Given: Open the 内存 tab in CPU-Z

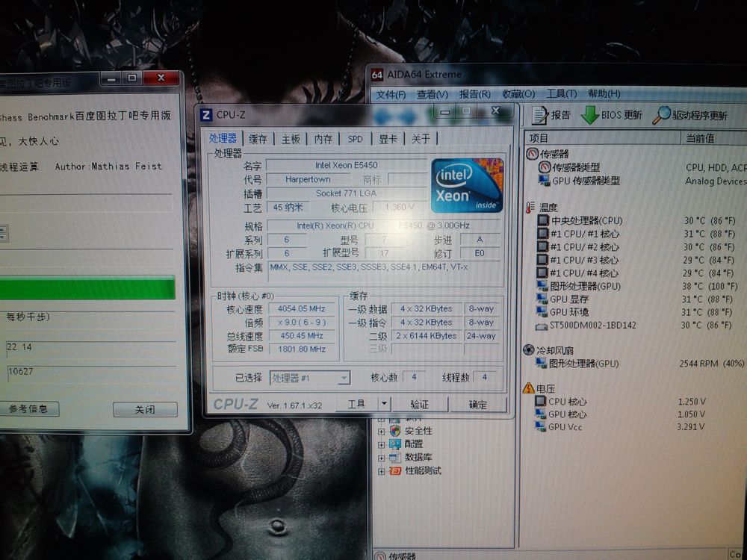Looking at the screenshot, I should [x=323, y=139].
